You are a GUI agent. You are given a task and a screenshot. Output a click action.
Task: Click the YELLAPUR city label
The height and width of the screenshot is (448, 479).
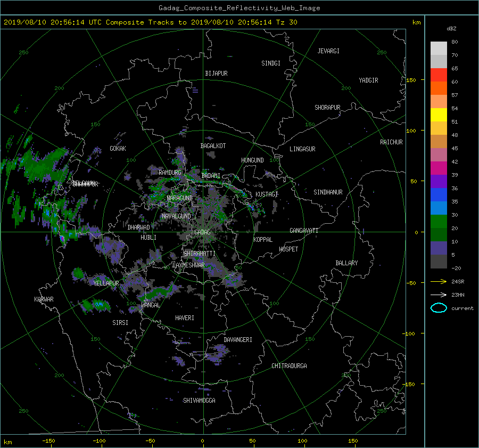tap(106, 283)
